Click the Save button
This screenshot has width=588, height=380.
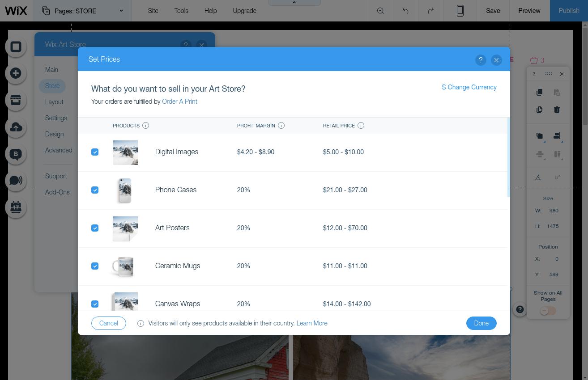(x=493, y=11)
